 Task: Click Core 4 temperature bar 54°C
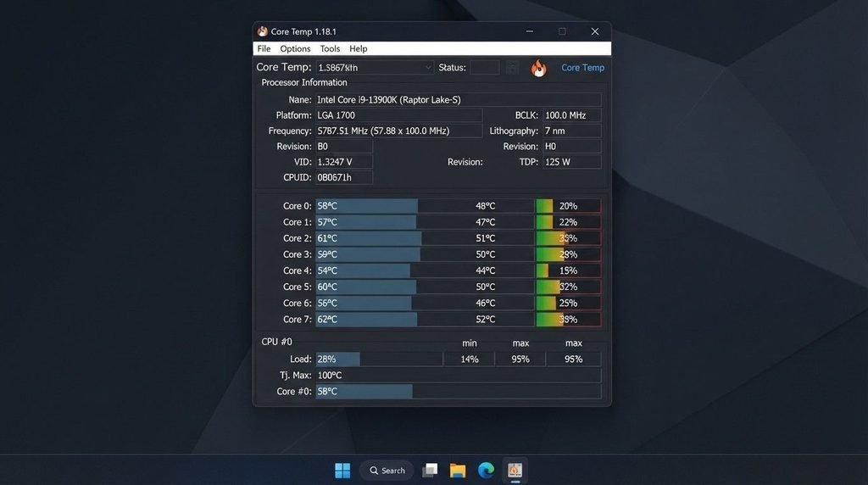[x=363, y=270]
